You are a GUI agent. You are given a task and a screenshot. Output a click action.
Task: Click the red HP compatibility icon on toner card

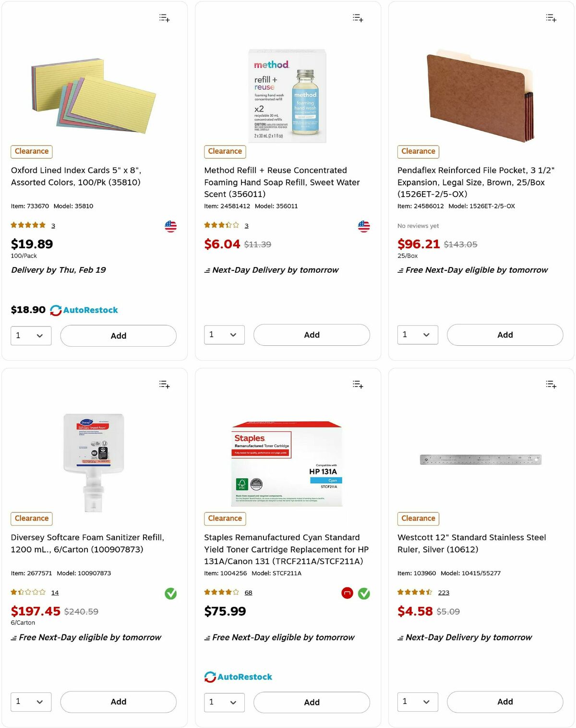pyautogui.click(x=347, y=594)
